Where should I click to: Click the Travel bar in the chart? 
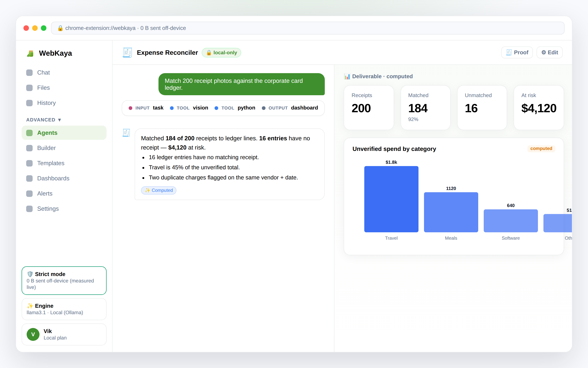pyautogui.click(x=391, y=199)
